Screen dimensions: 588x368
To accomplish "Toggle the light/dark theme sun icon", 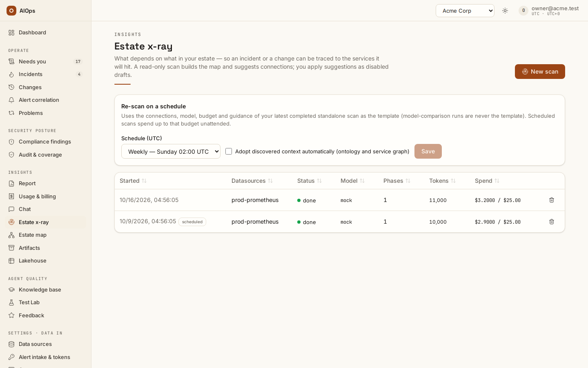I will (505, 11).
